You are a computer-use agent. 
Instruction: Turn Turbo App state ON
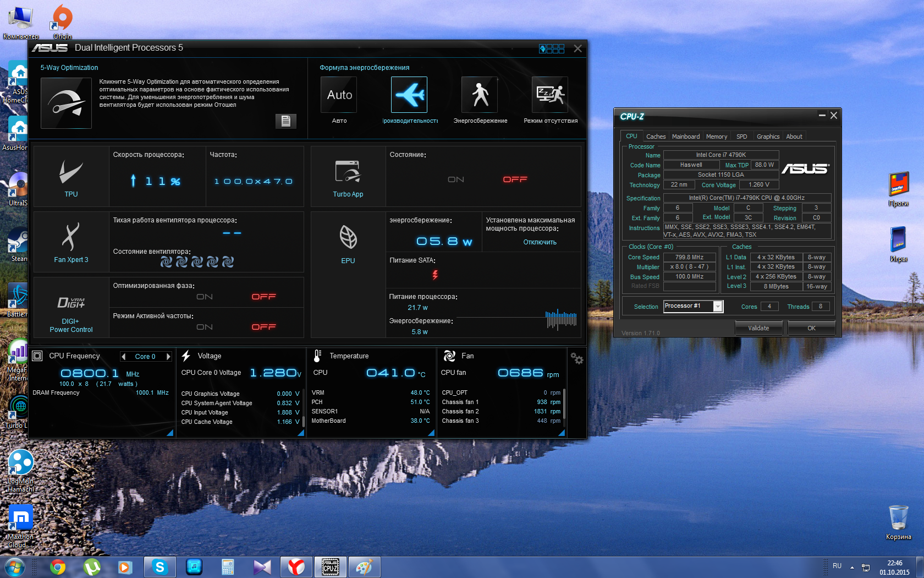click(x=456, y=179)
